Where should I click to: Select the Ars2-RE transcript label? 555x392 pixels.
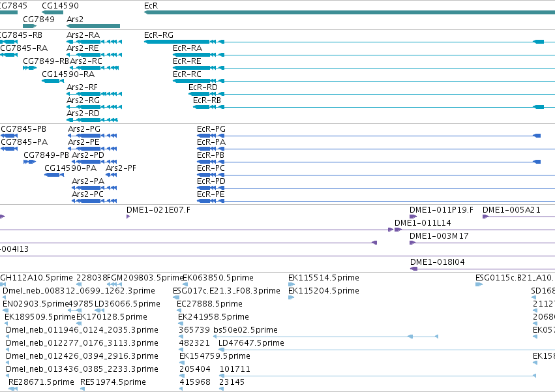pyautogui.click(x=82, y=48)
